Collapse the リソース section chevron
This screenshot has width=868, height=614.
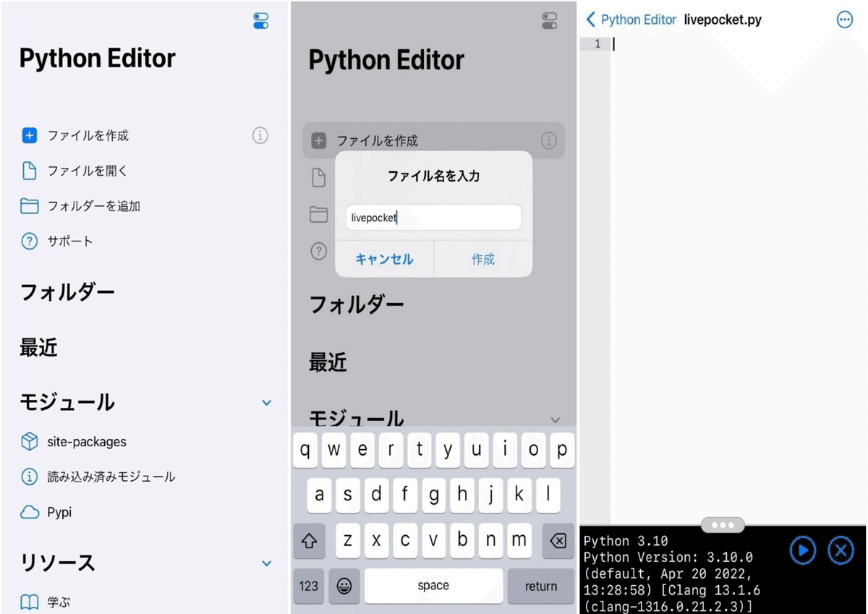[266, 563]
